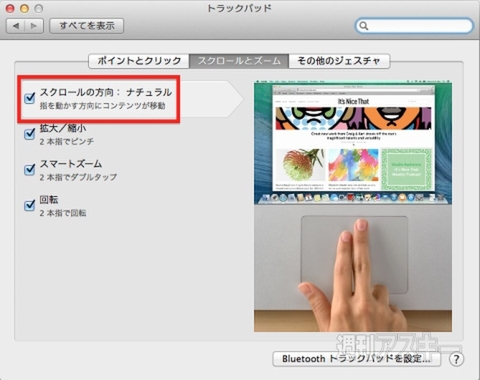Open the その他のジェスチャ tab
This screenshot has height=380, width=480.
pos(339,61)
